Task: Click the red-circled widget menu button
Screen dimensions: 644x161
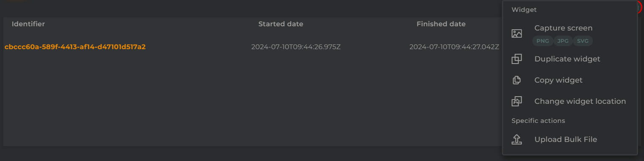Action: pyautogui.click(x=639, y=7)
